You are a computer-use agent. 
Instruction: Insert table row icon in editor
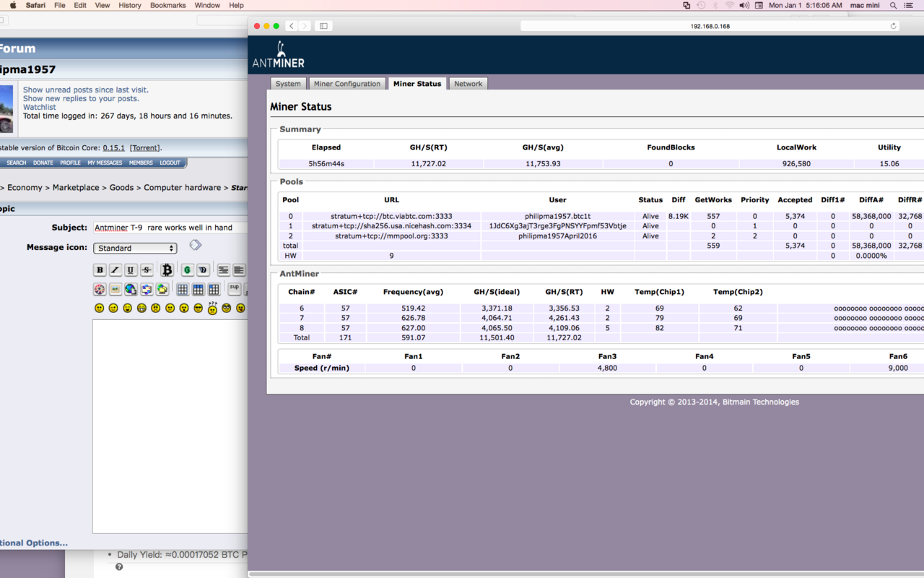click(198, 289)
